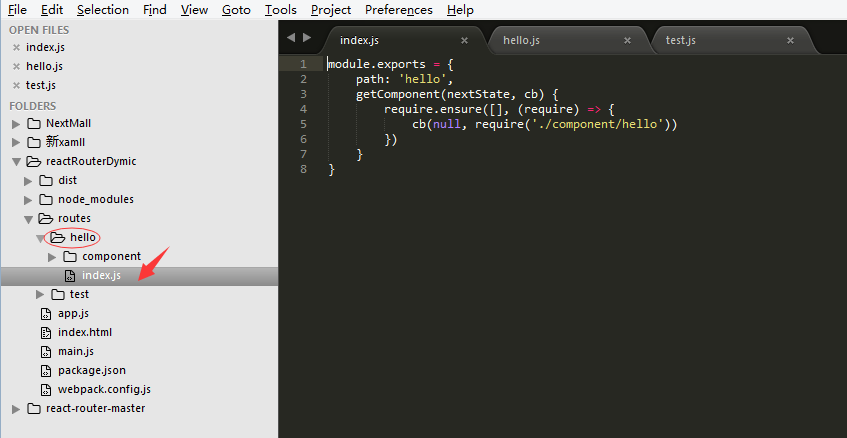The image size is (847, 438).
Task: Open package.json from the sidebar
Action: (92, 370)
